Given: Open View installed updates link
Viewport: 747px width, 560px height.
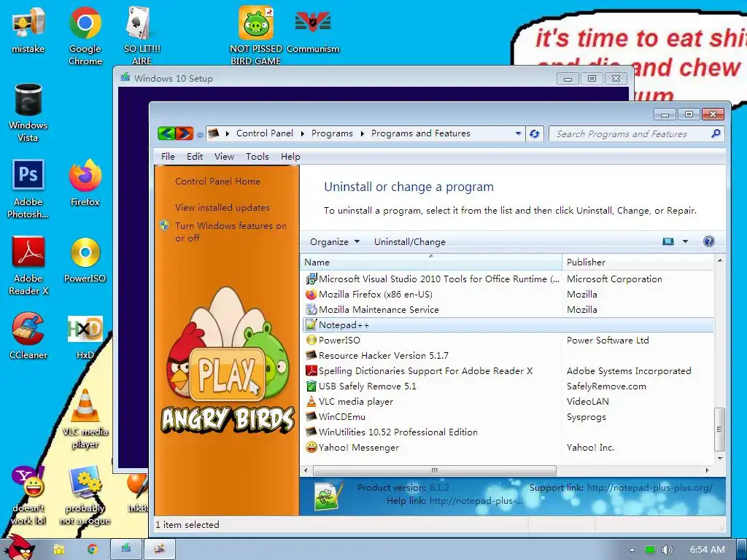Looking at the screenshot, I should click(x=222, y=208).
